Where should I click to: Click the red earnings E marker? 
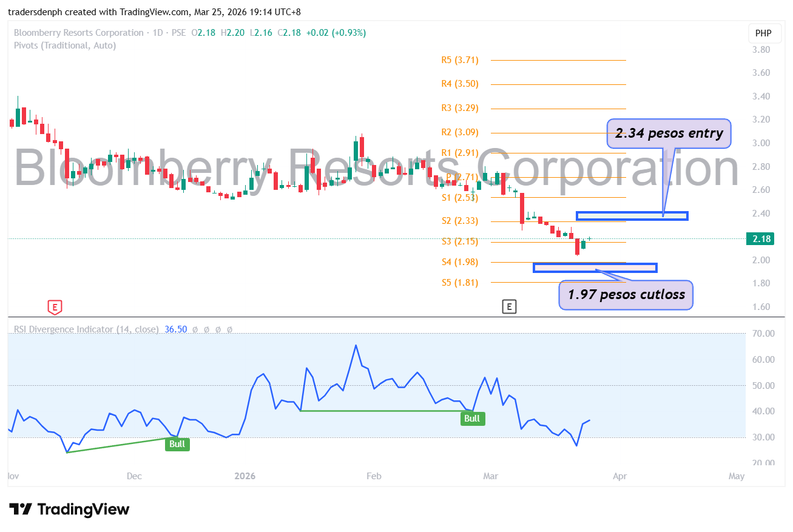point(55,308)
